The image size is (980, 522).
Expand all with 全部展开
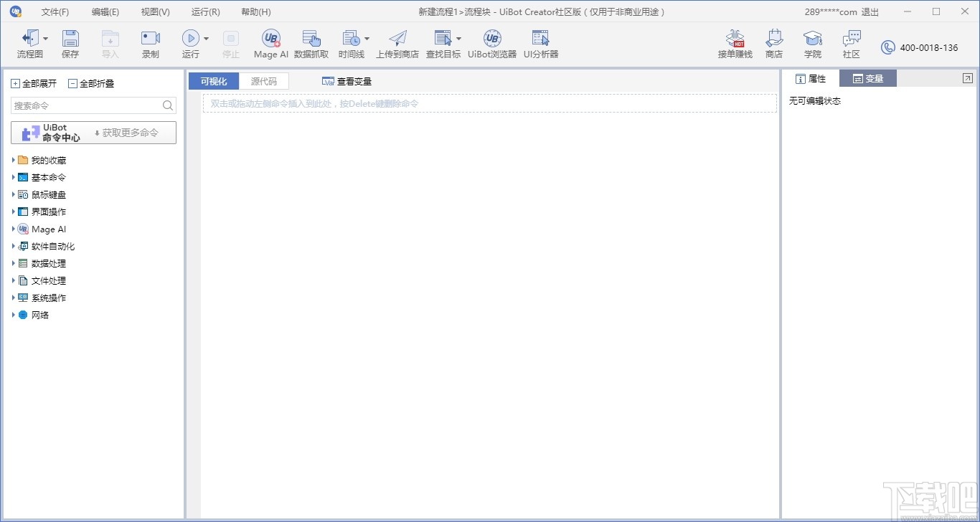[x=34, y=83]
